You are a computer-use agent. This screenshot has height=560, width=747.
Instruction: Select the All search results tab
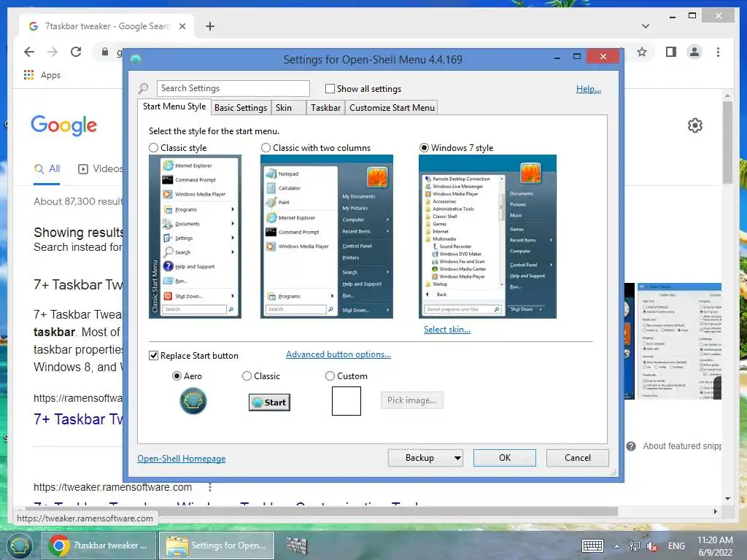(47, 168)
